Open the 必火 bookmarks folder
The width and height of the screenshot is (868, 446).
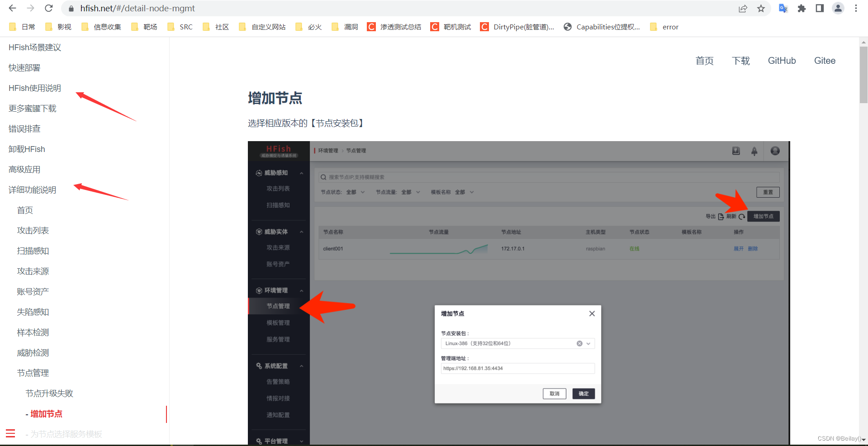tap(308, 27)
